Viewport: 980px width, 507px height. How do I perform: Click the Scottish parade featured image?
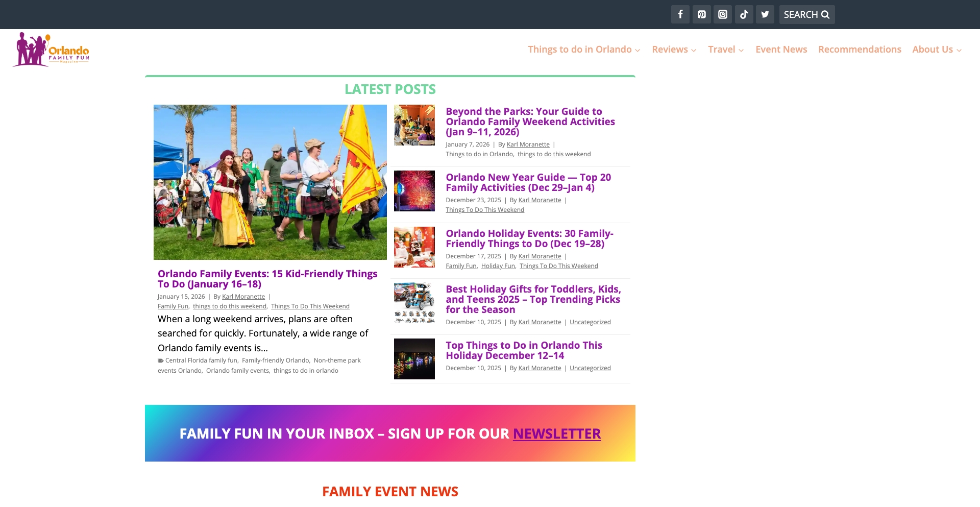click(270, 182)
